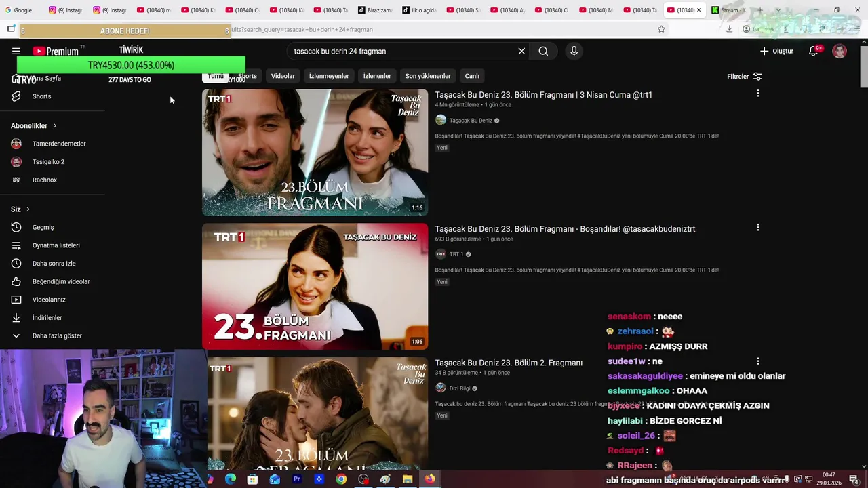Switch to the Stream browser tab
The image size is (868, 488).
pos(727,10)
